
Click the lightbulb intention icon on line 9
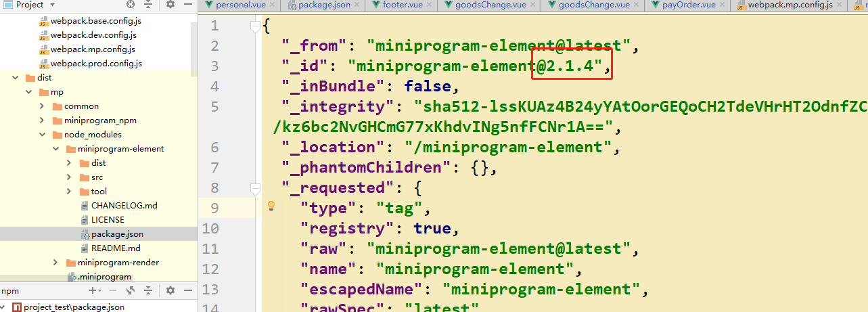pyautogui.click(x=271, y=206)
